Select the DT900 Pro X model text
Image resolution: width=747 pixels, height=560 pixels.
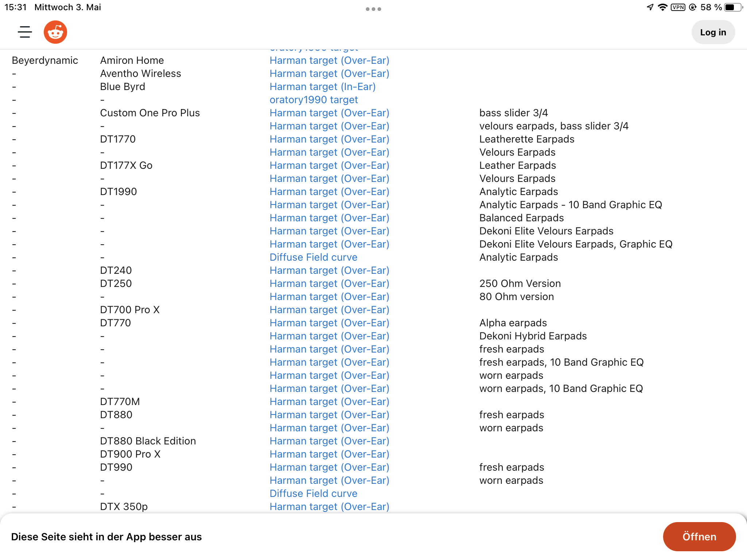pos(130,454)
